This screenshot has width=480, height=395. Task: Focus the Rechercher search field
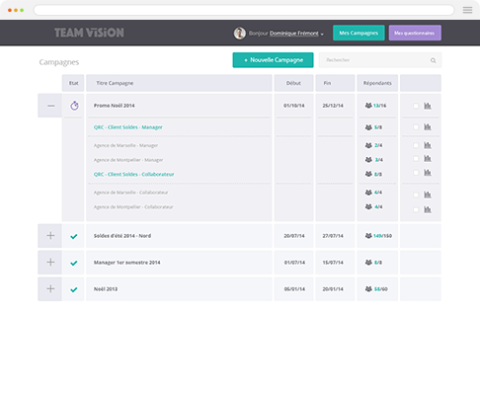coord(380,60)
